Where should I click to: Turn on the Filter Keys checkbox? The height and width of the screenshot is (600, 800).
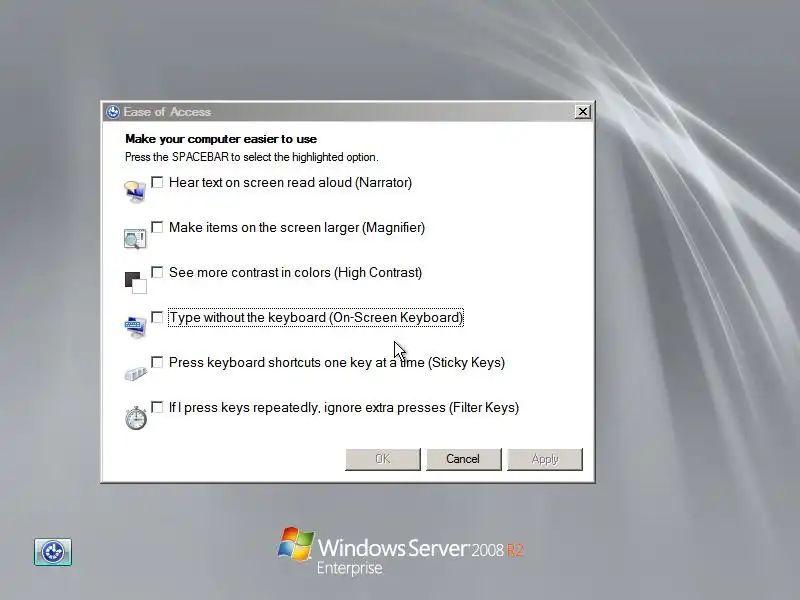click(157, 407)
